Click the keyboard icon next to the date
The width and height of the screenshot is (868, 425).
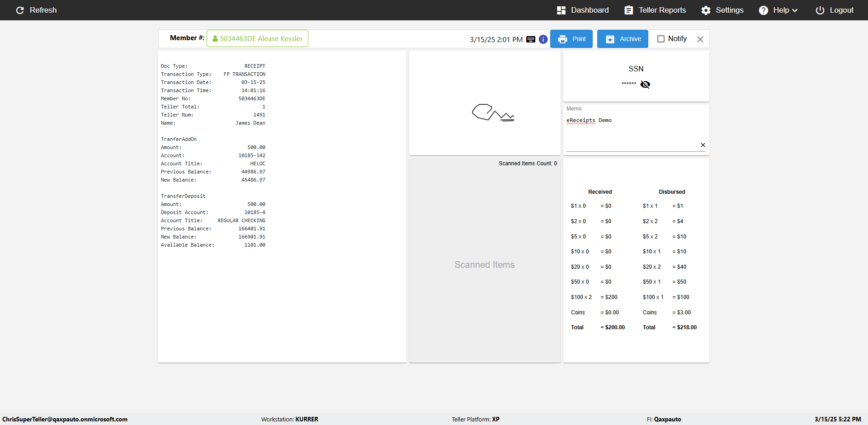click(531, 39)
